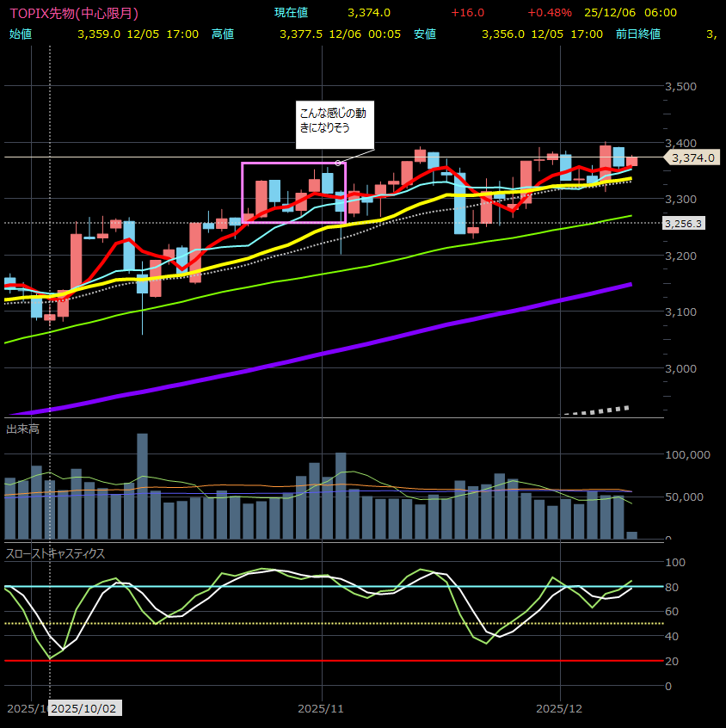Click the shortest, rightmost volume bar

pyautogui.click(x=632, y=535)
